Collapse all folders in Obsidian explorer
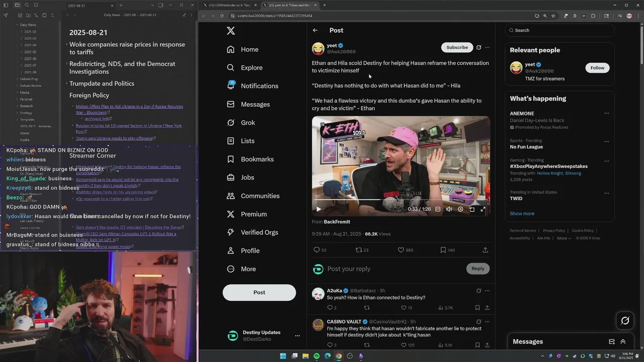644x362 pixels. click(53, 15)
